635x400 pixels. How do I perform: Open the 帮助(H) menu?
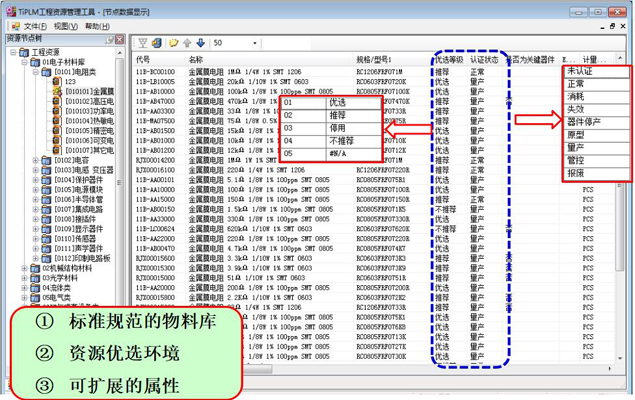tap(97, 25)
